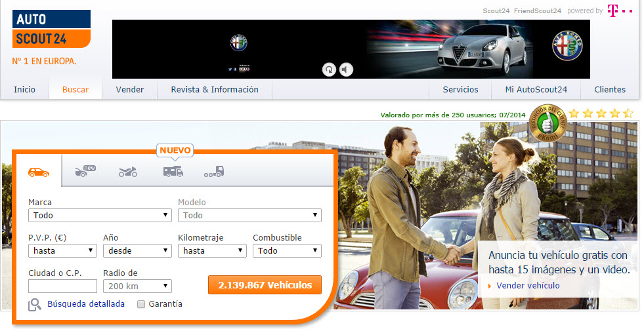Select the motorcycles tab icon
This screenshot has height=333, width=644.
(128, 172)
